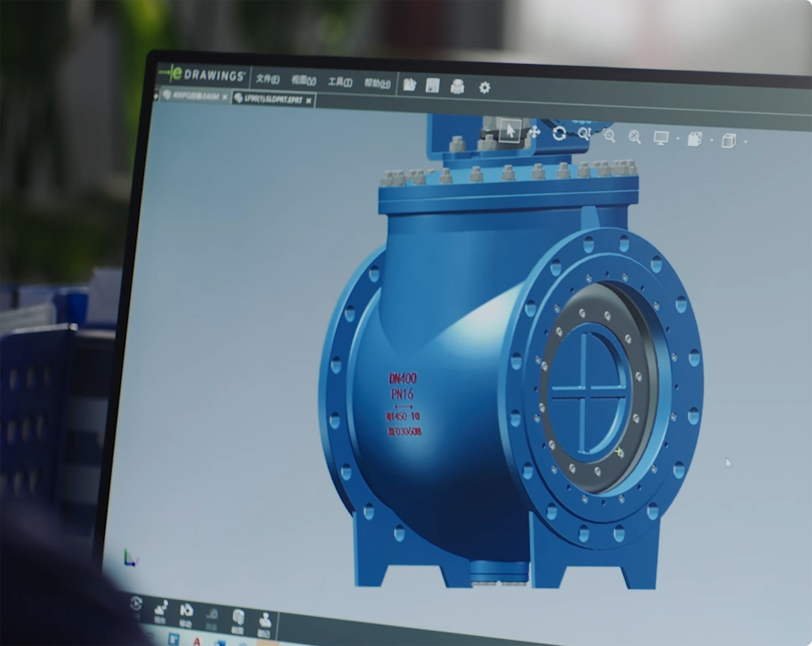The width and height of the screenshot is (812, 646).
Task: Expand the perspective cube dropdown arrow
Action: [746, 142]
